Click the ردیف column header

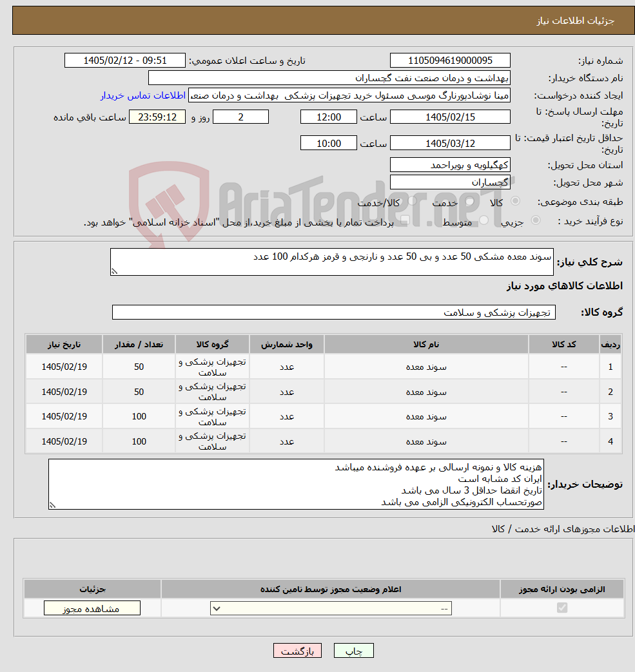point(611,345)
